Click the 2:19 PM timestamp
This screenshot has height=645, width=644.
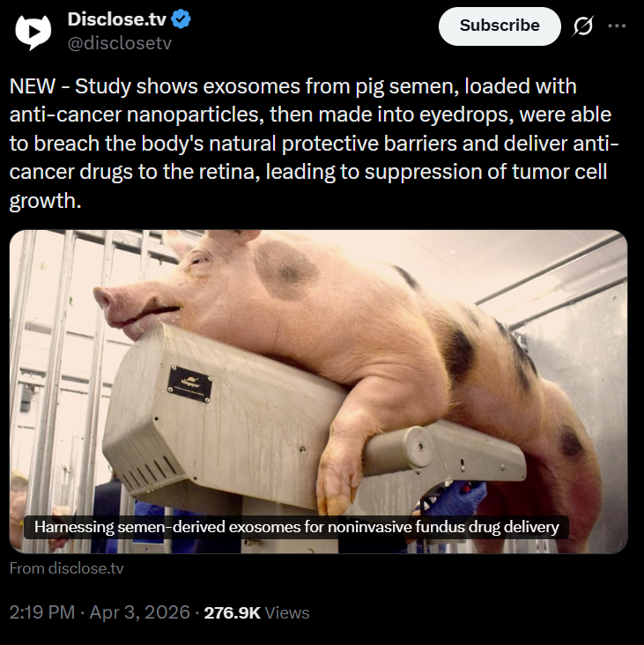coord(42,612)
